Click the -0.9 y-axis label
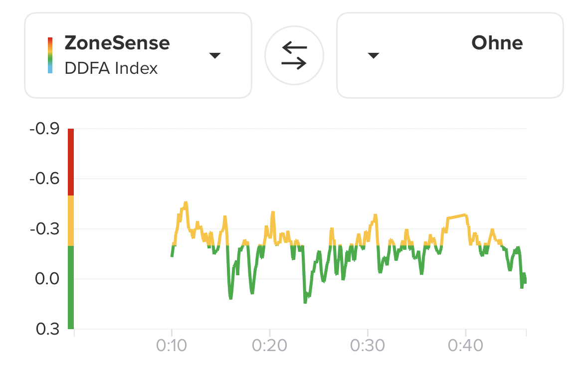This screenshot has height=386, width=588. [44, 129]
